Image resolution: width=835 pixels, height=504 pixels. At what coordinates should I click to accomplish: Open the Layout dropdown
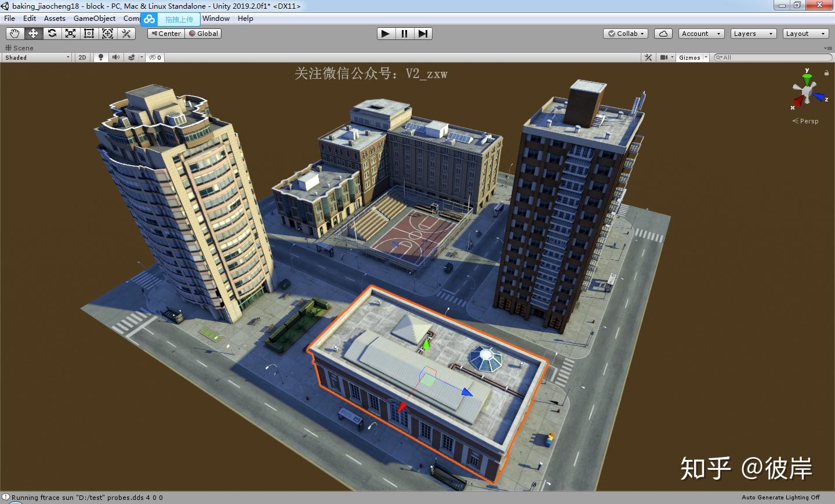805,34
